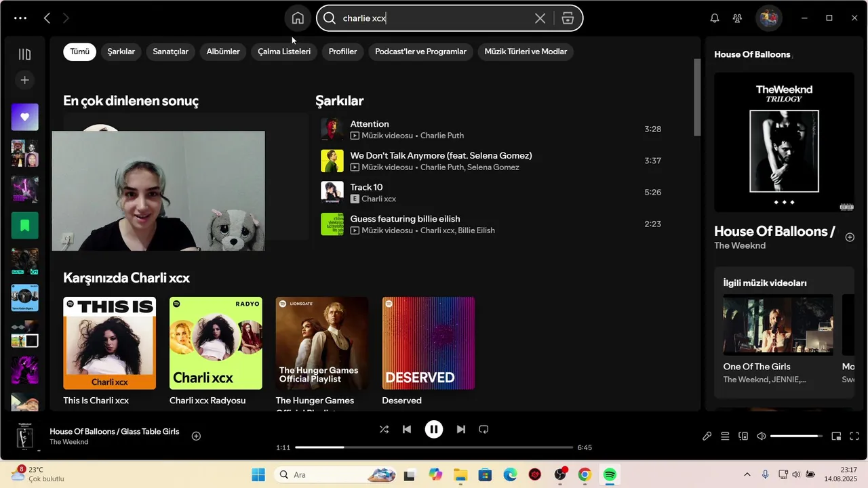Screen dimensions: 868x488
Task: Open the notifications bell
Action: click(714, 18)
